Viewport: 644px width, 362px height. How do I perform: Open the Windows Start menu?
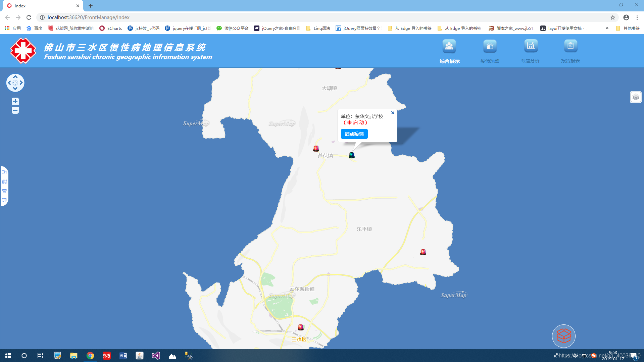tap(8, 355)
